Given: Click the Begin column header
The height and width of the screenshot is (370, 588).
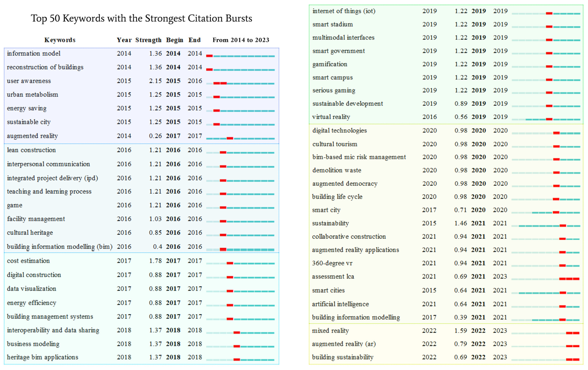Looking at the screenshot, I should coord(175,40).
